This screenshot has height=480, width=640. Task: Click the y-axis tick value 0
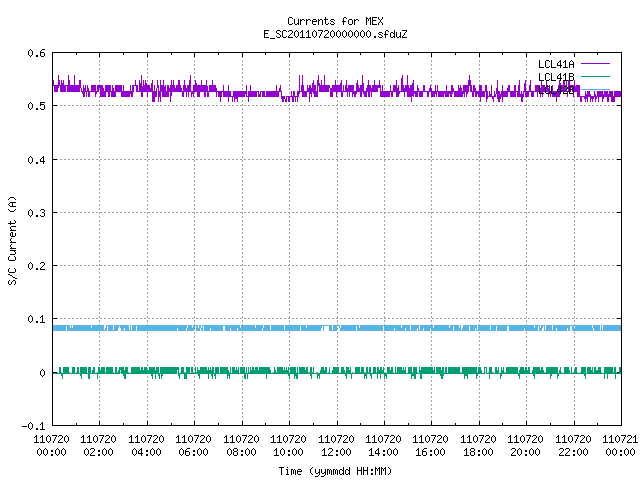(42, 373)
